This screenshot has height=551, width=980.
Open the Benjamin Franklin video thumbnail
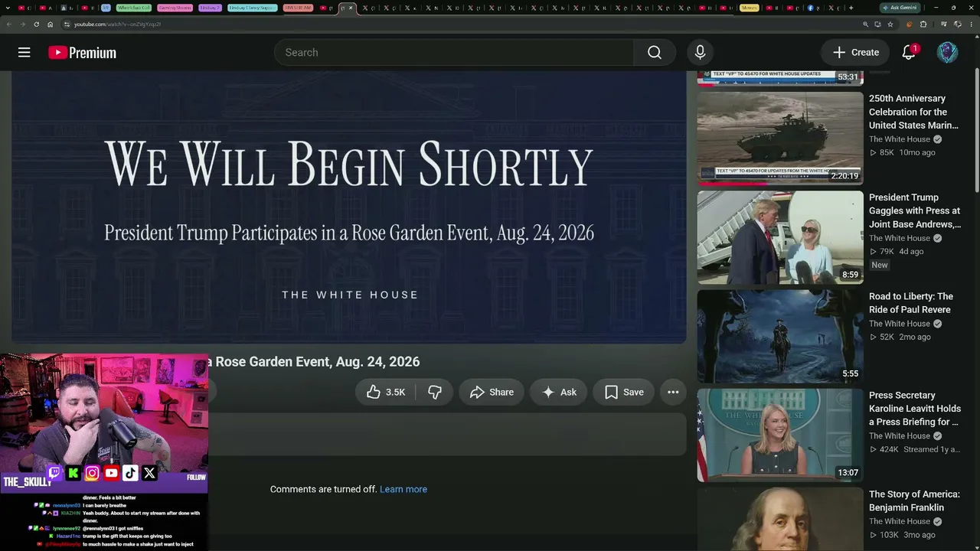click(x=780, y=520)
